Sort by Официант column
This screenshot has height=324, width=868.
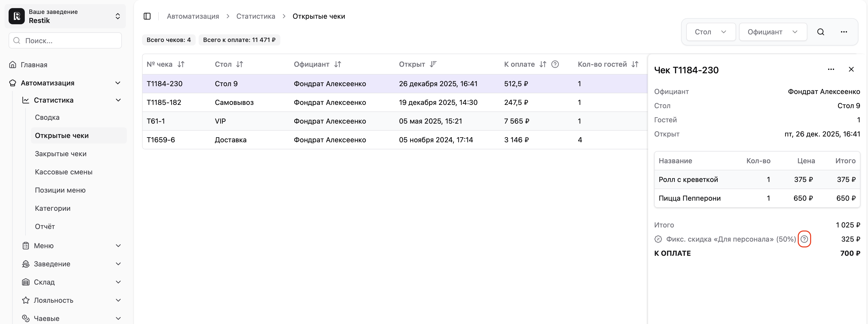[x=338, y=64]
